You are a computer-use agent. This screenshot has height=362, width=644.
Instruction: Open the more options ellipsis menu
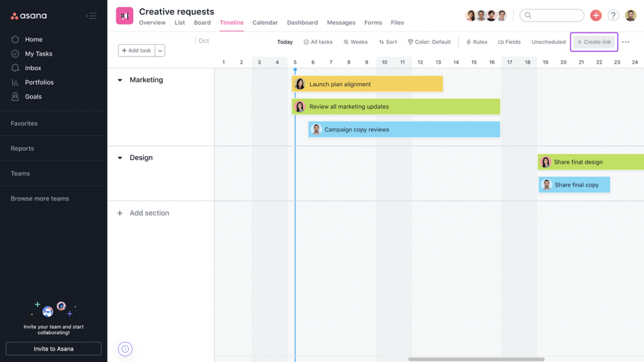(626, 42)
